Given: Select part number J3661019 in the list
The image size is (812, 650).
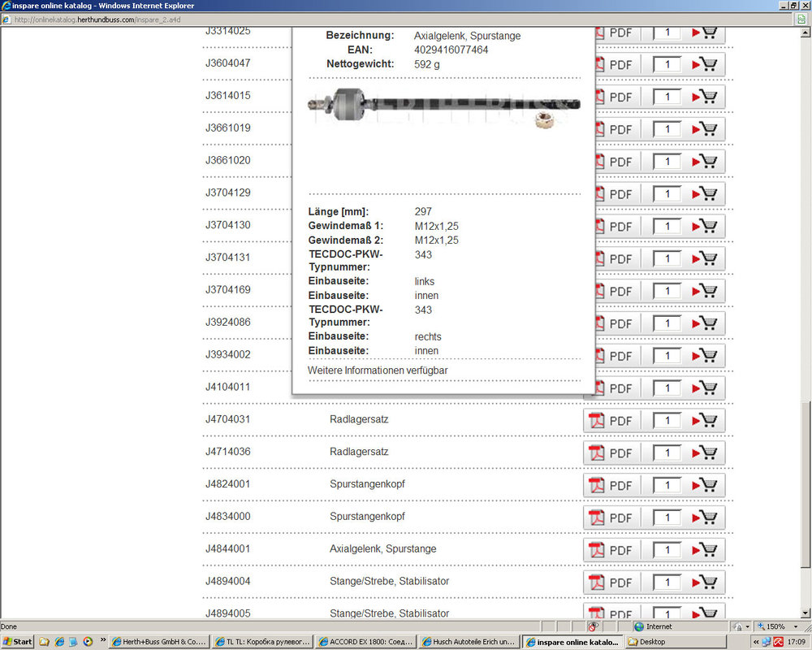Looking at the screenshot, I should click(228, 128).
